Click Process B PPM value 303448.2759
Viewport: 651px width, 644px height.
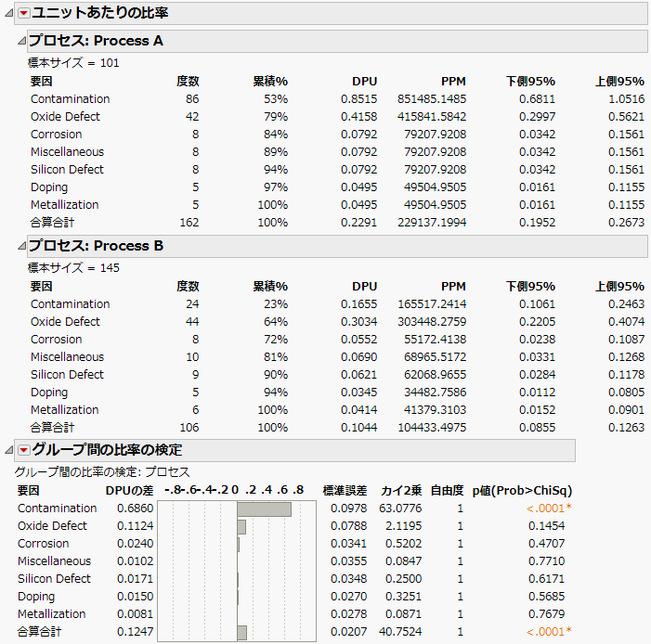[x=432, y=322]
